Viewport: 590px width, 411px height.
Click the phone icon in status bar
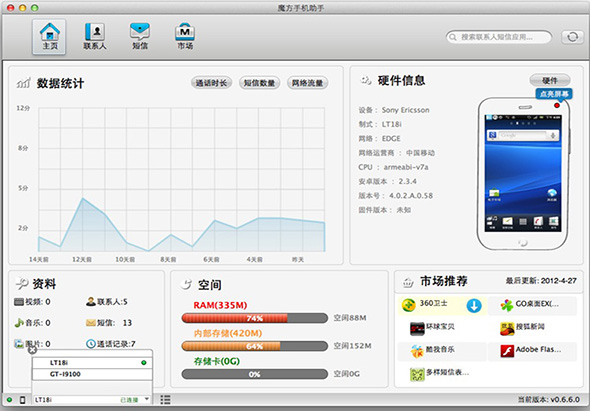coord(22,400)
